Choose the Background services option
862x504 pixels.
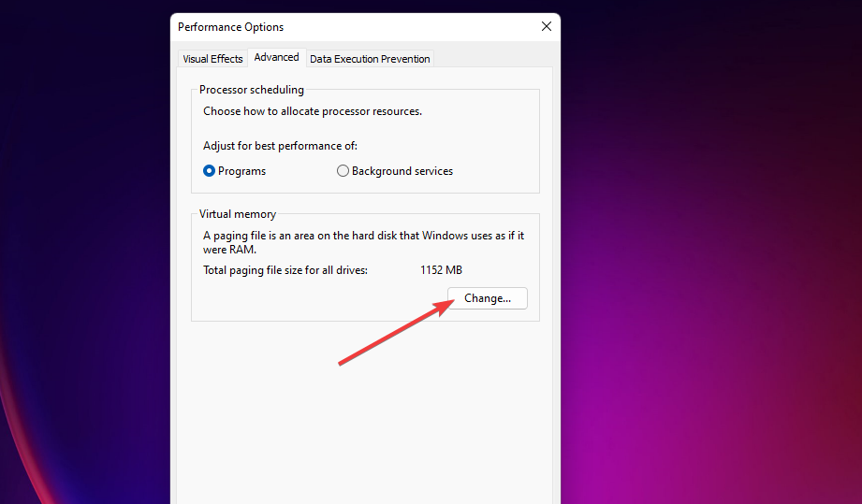pyautogui.click(x=395, y=171)
